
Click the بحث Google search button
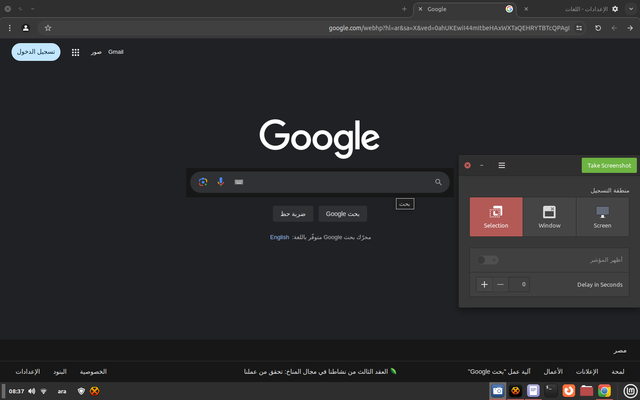343,214
